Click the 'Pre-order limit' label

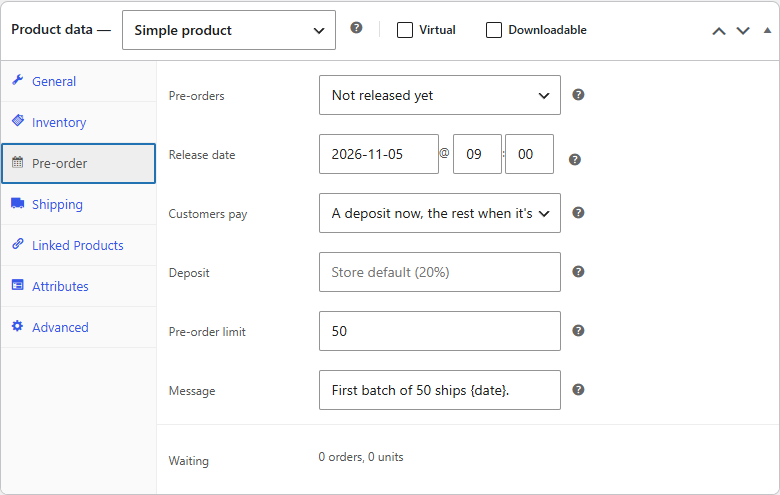pyautogui.click(x=207, y=332)
